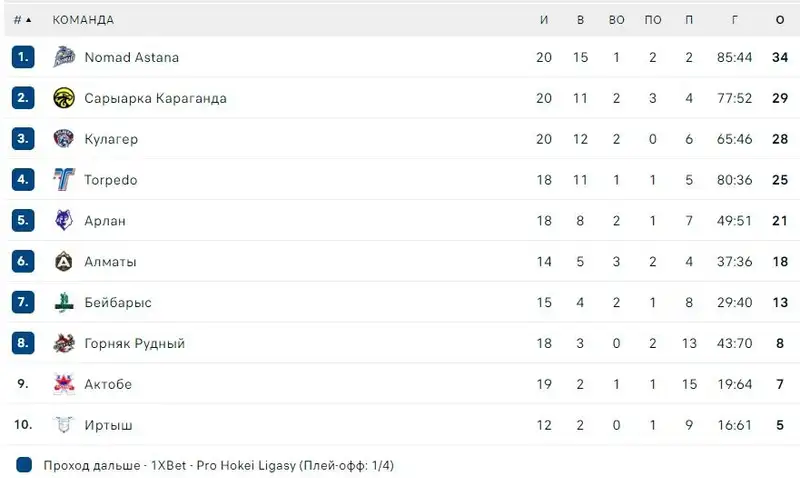Sort by the О points column header
800x478 pixels.
click(780, 19)
